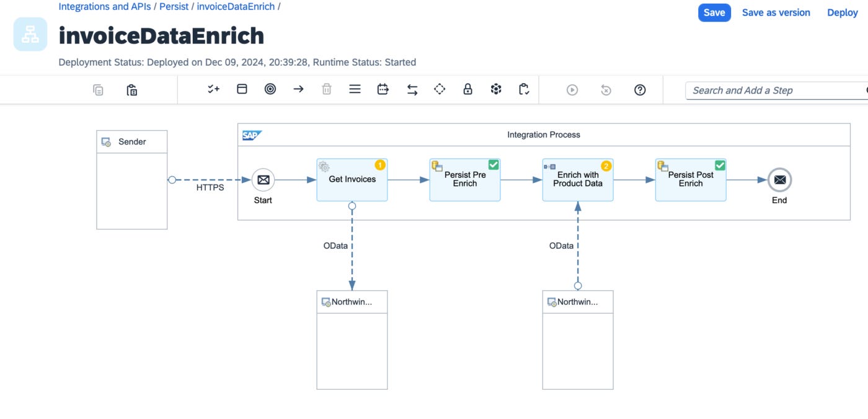Click the Enrich with Product Data step

(578, 180)
